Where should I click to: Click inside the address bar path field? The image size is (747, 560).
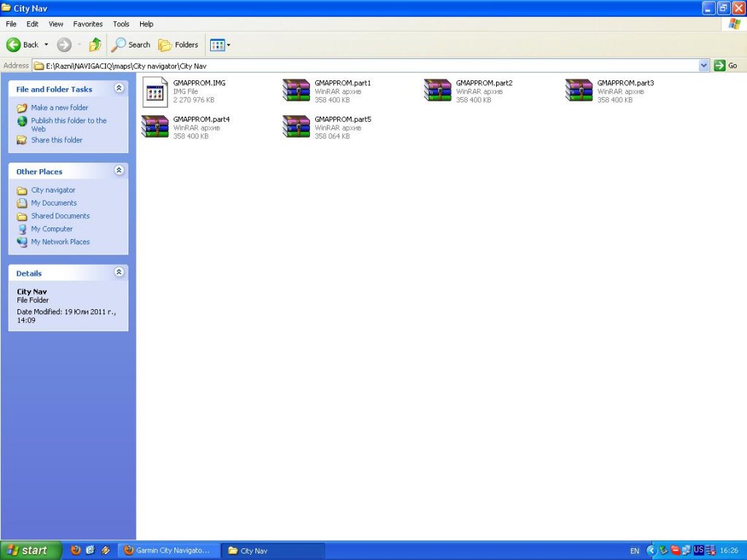[x=365, y=66]
